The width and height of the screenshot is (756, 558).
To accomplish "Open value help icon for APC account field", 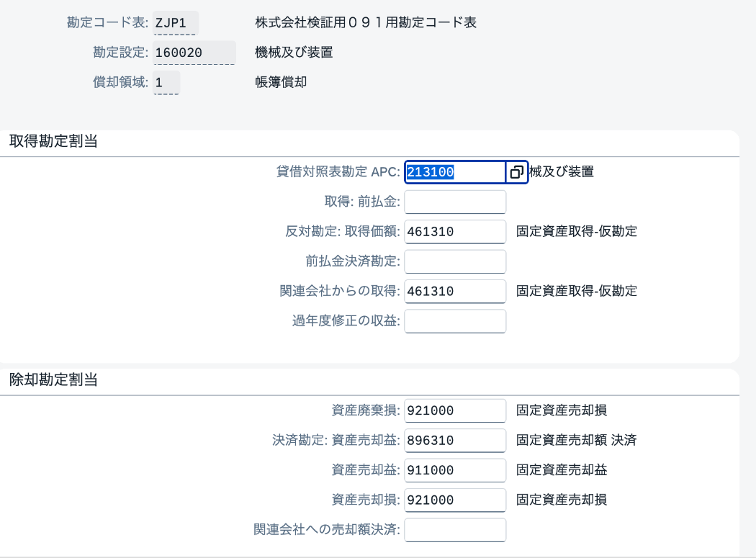I will click(516, 172).
